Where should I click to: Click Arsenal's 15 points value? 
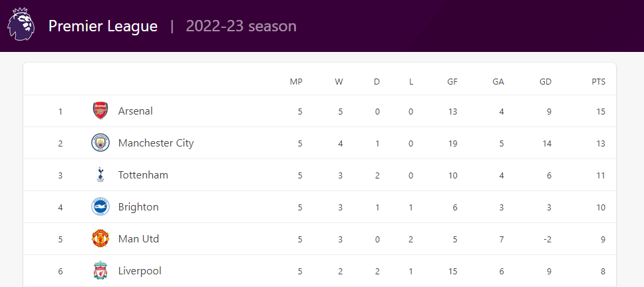tap(601, 111)
